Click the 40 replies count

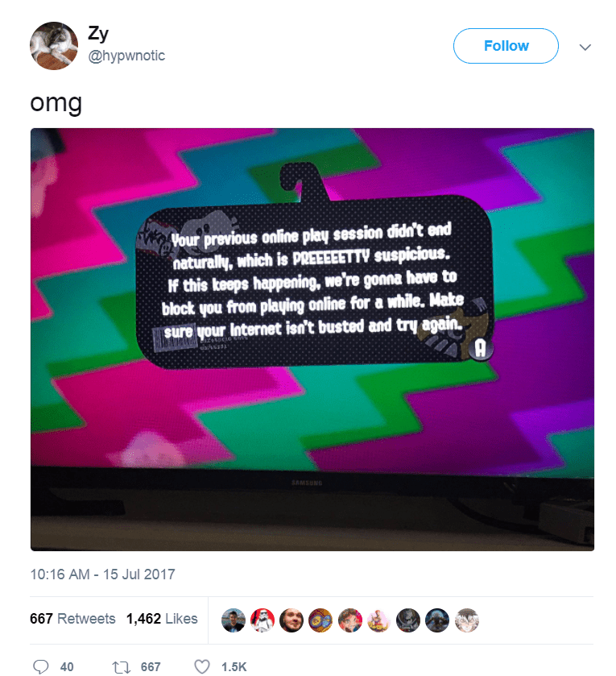[67, 667]
